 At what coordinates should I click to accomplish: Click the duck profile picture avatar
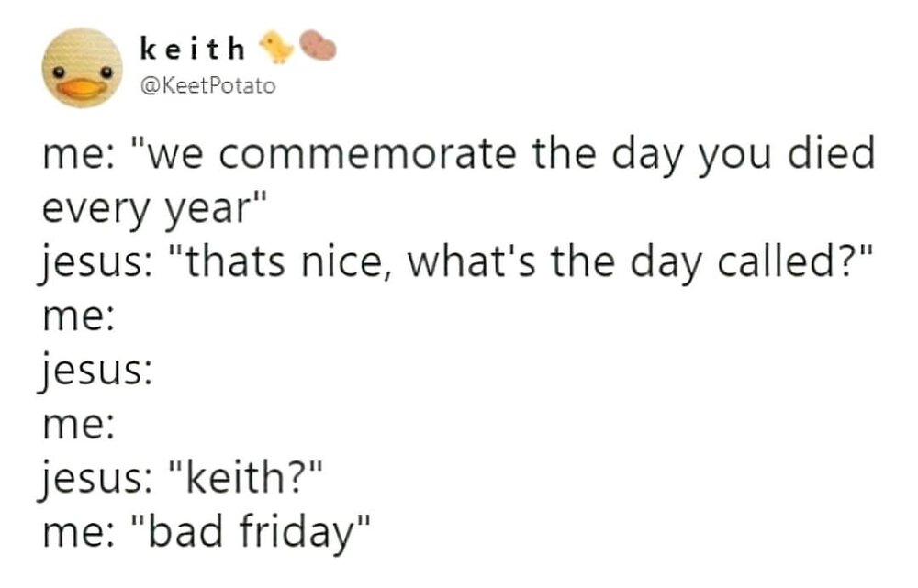click(x=83, y=66)
